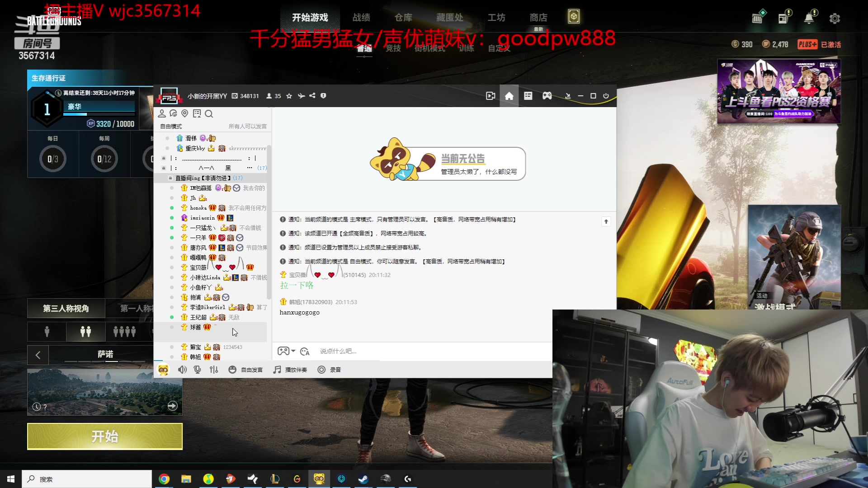Search channel members with magnifier icon
The width and height of the screenshot is (868, 488).
coord(209,114)
